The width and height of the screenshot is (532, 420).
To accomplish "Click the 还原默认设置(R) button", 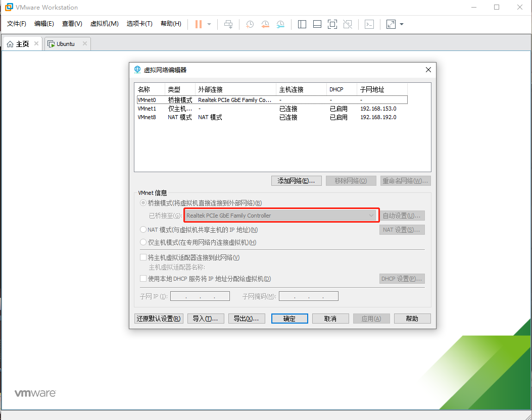I will (159, 319).
